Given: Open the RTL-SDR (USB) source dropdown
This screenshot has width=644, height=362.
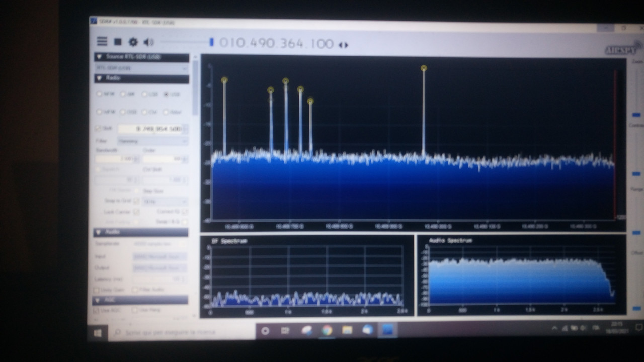Looking at the screenshot, I should 141,68.
